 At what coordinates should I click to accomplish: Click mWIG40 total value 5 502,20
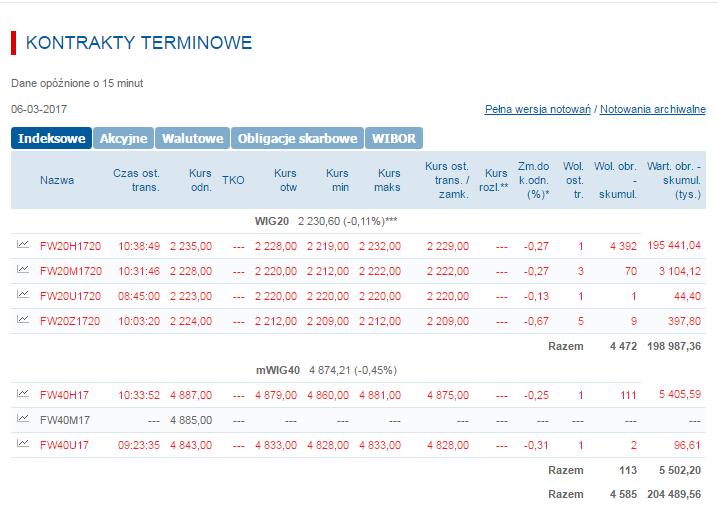click(680, 471)
